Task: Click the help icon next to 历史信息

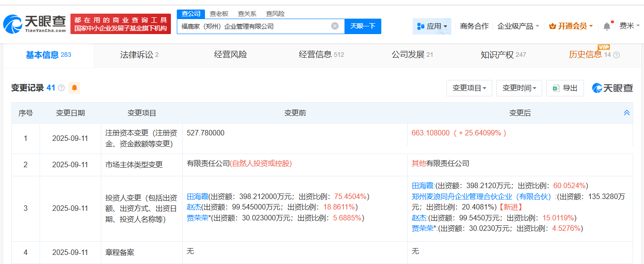Action: (x=616, y=55)
